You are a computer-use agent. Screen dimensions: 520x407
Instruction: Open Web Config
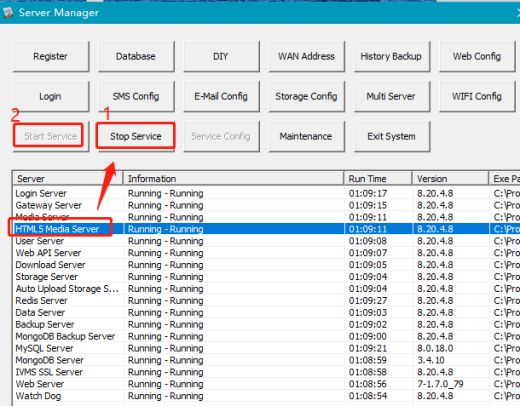pyautogui.click(x=477, y=56)
